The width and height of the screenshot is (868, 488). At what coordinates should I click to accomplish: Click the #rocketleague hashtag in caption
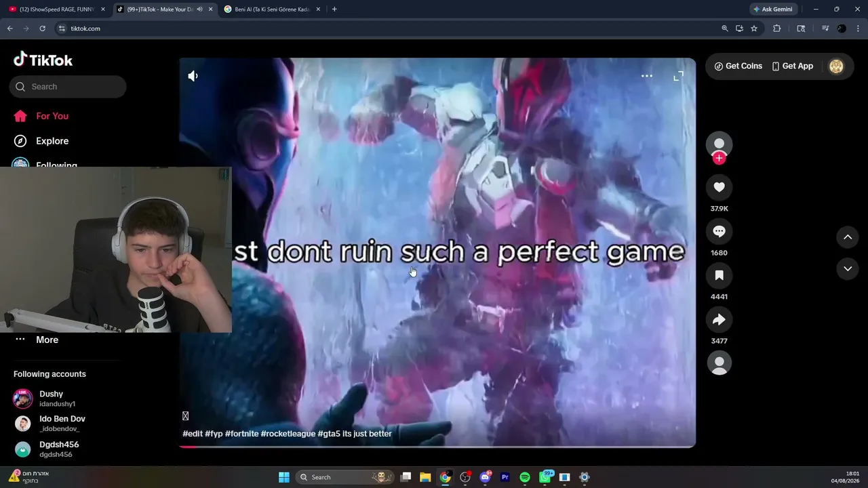click(288, 434)
